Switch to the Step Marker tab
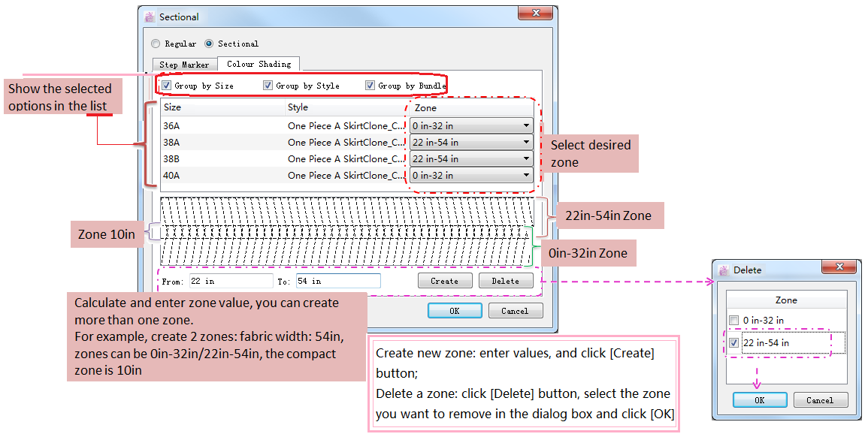 tap(184, 65)
